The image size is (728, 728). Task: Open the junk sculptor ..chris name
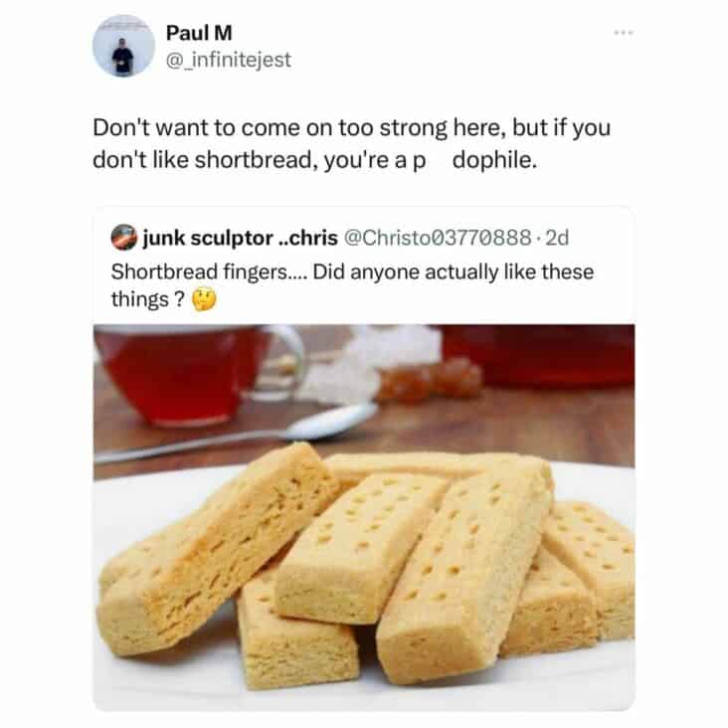coord(240,238)
